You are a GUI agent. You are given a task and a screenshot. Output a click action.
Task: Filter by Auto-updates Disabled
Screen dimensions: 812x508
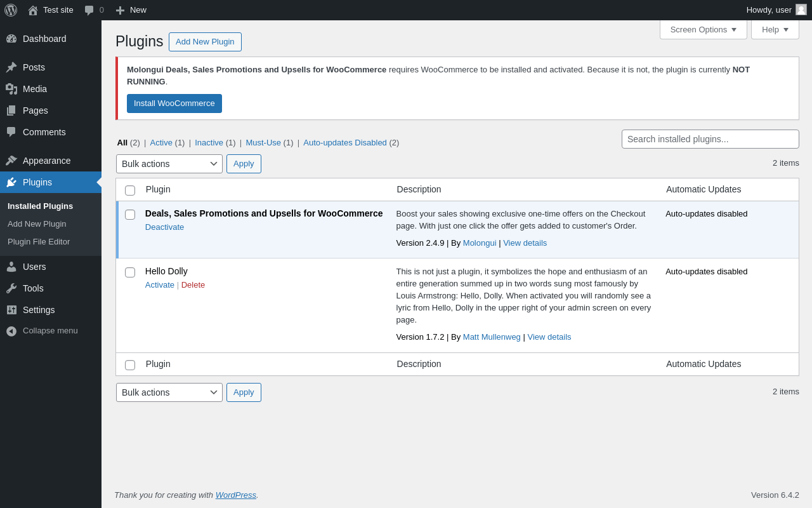345,143
